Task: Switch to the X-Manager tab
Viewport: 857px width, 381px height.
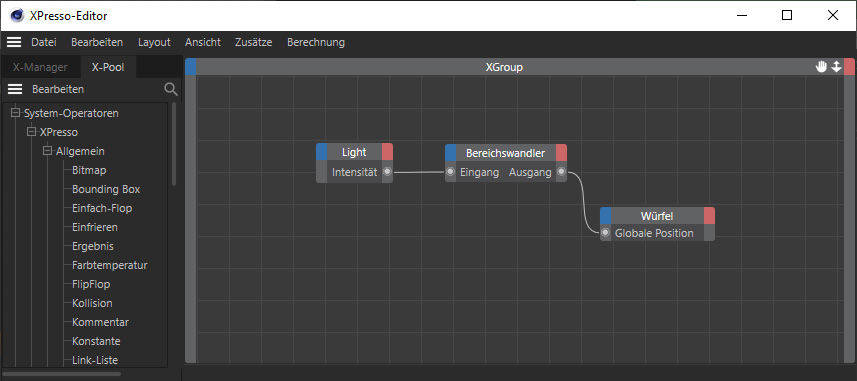Action: coord(40,67)
